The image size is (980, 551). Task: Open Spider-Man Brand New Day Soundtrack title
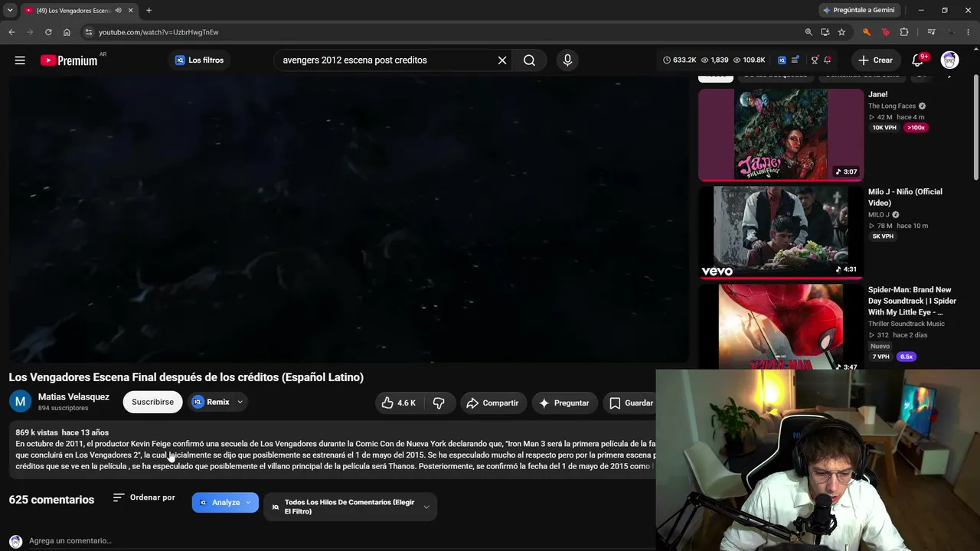[x=912, y=301]
